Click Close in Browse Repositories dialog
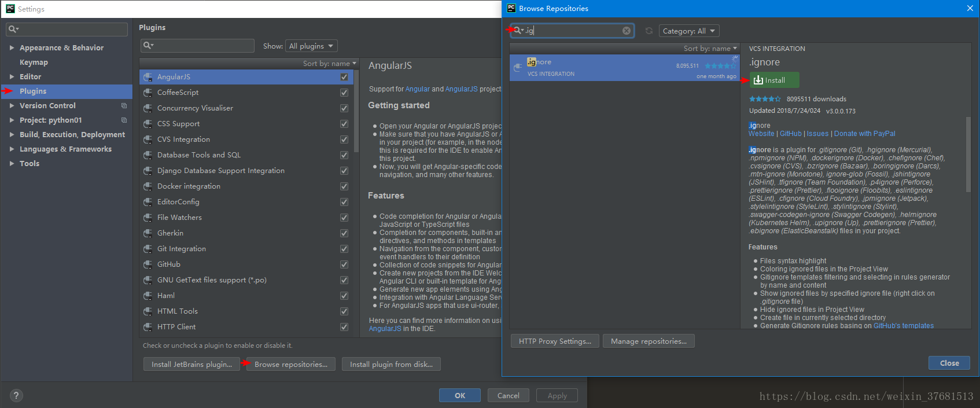The height and width of the screenshot is (408, 980). 949,363
